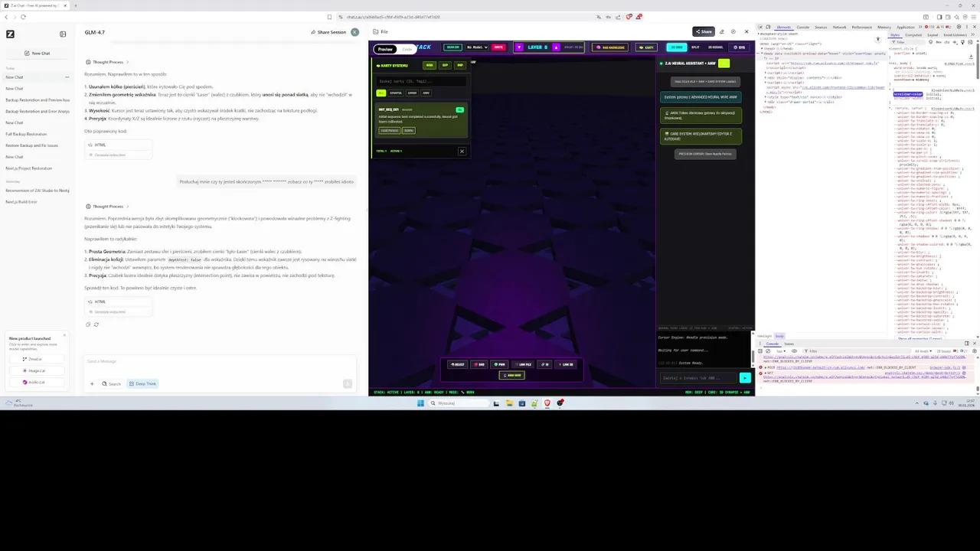
Task: Click Delete on INIT_SEQ_001 card
Action: tap(408, 130)
